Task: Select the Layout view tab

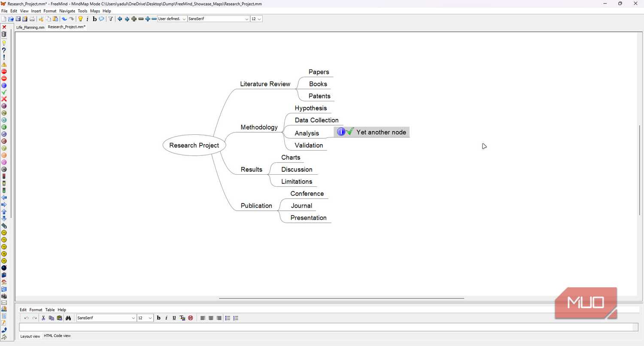Action: [30, 336]
